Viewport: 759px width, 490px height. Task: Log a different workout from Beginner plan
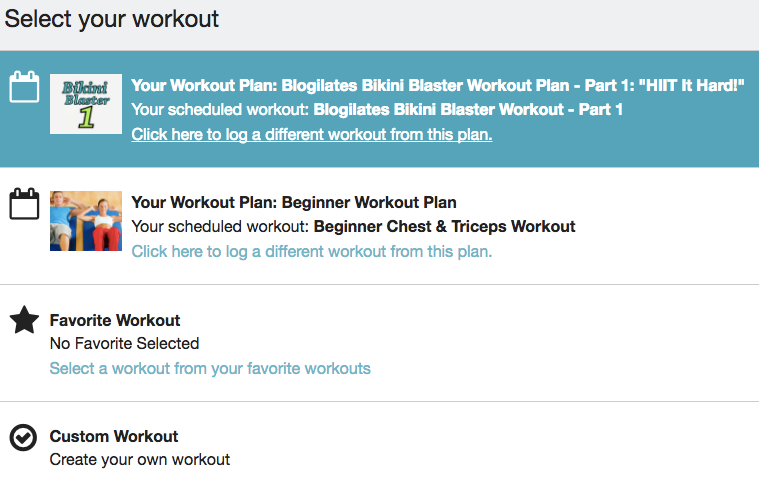click(x=311, y=251)
